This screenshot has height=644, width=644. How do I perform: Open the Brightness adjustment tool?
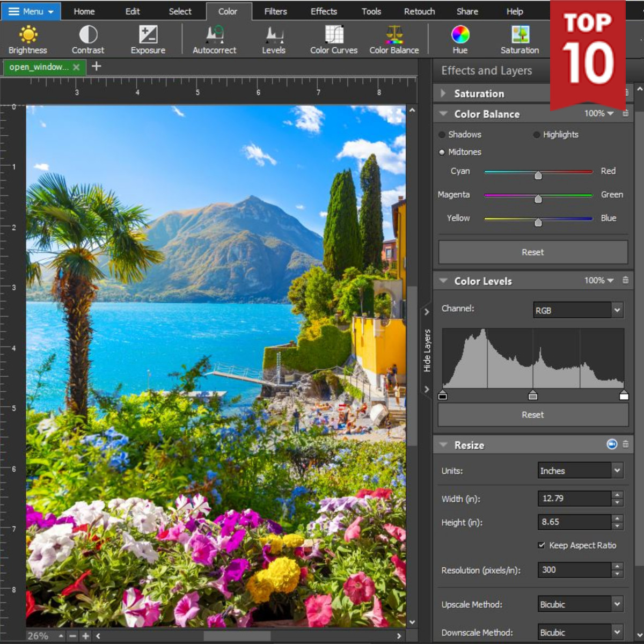coord(28,40)
